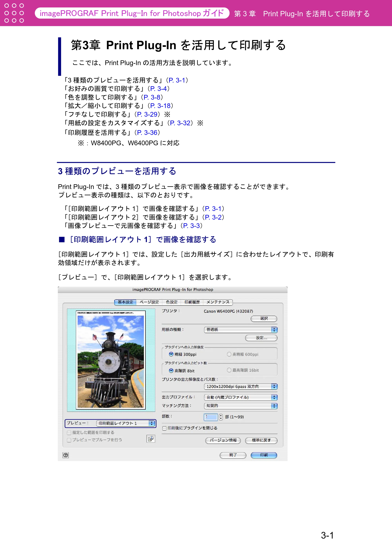
Task: Click the help question mark icon
Action: [65, 455]
